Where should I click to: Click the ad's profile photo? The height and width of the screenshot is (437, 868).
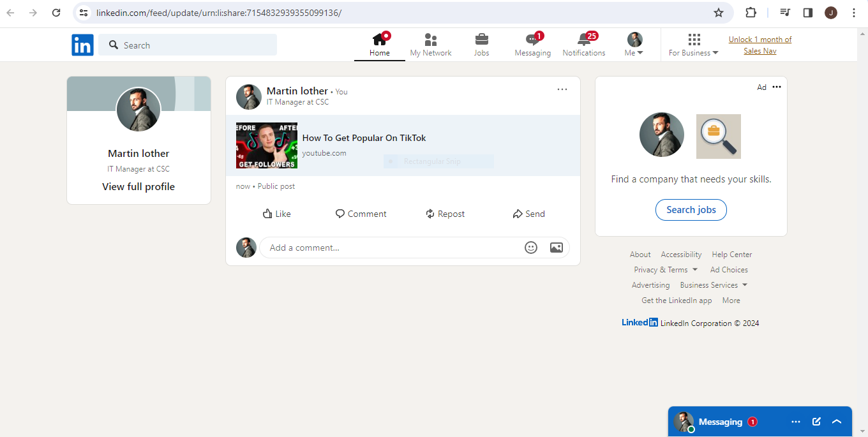(662, 135)
